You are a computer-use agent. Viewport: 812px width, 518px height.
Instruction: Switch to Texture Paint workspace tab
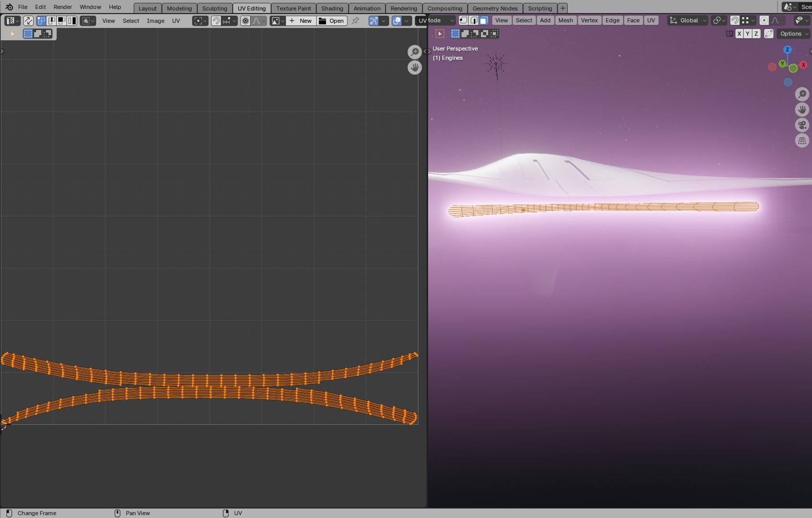[293, 8]
